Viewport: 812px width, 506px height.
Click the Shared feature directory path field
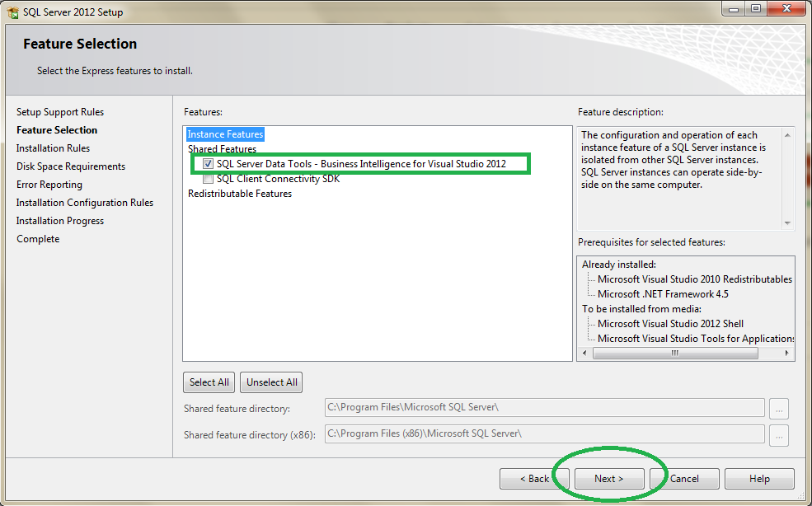pyautogui.click(x=545, y=408)
